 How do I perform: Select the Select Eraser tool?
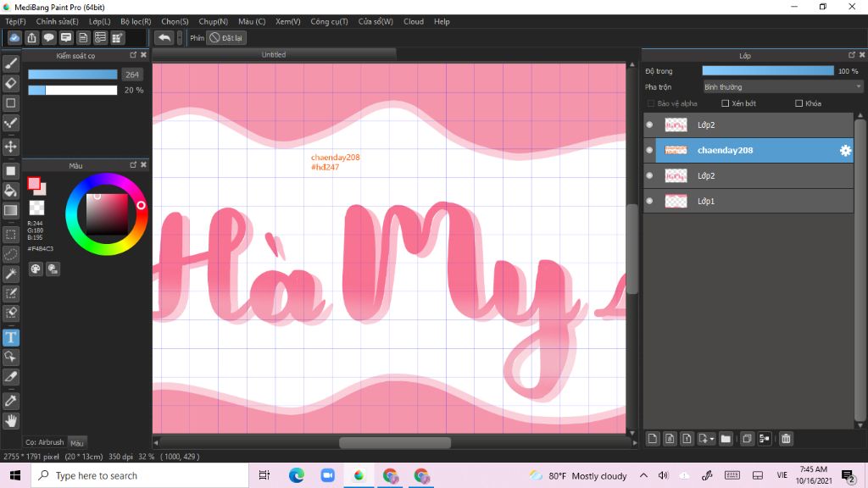click(10, 313)
